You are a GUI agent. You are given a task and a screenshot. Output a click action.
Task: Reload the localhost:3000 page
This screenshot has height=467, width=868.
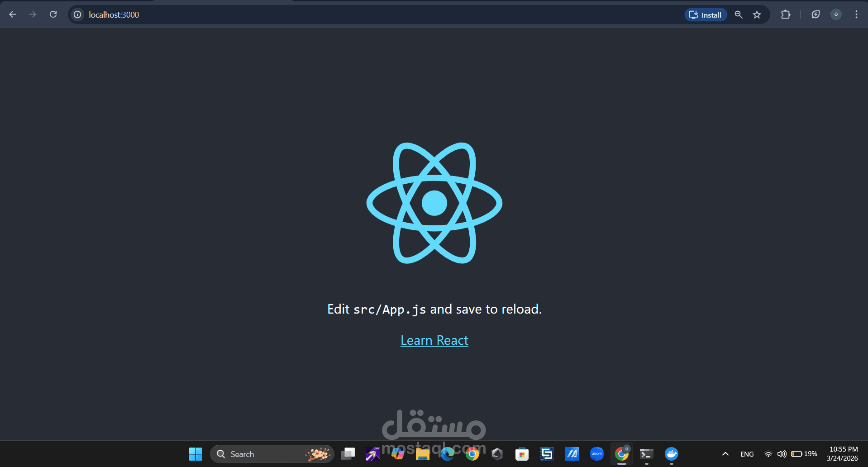click(x=53, y=14)
